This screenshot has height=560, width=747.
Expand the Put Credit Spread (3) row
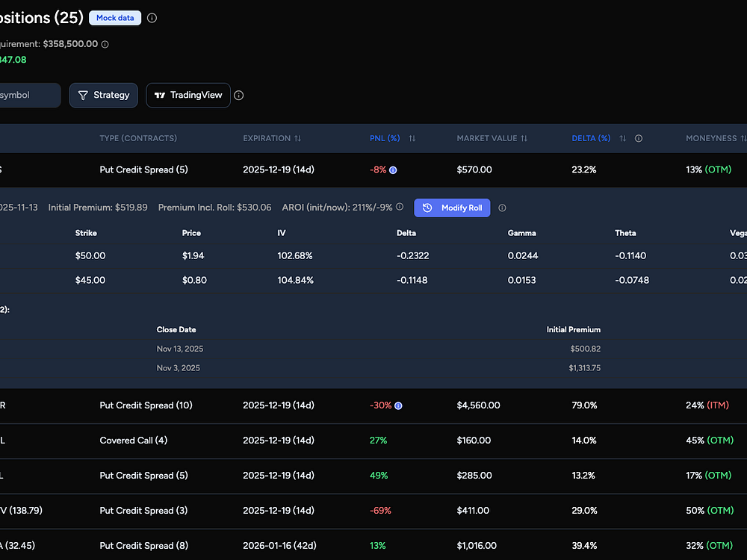(x=373, y=511)
